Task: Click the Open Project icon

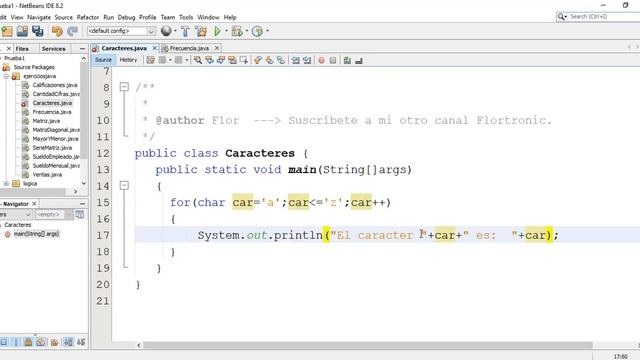Action: click(22, 31)
